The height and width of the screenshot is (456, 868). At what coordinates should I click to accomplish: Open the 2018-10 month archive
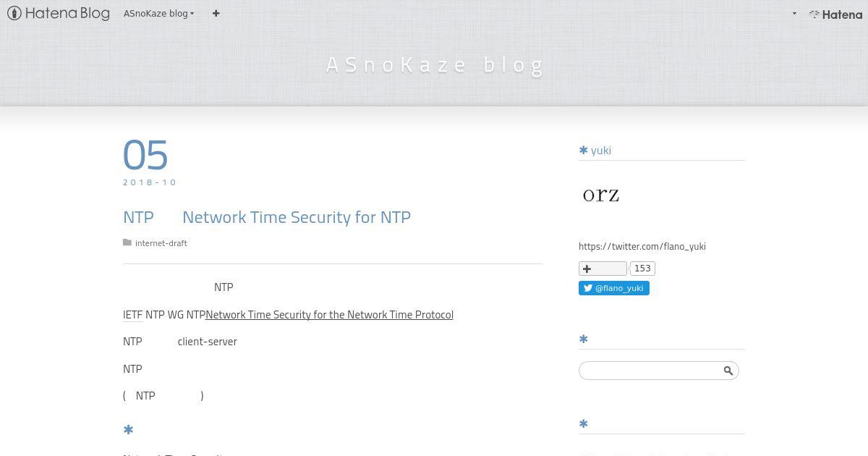[150, 182]
